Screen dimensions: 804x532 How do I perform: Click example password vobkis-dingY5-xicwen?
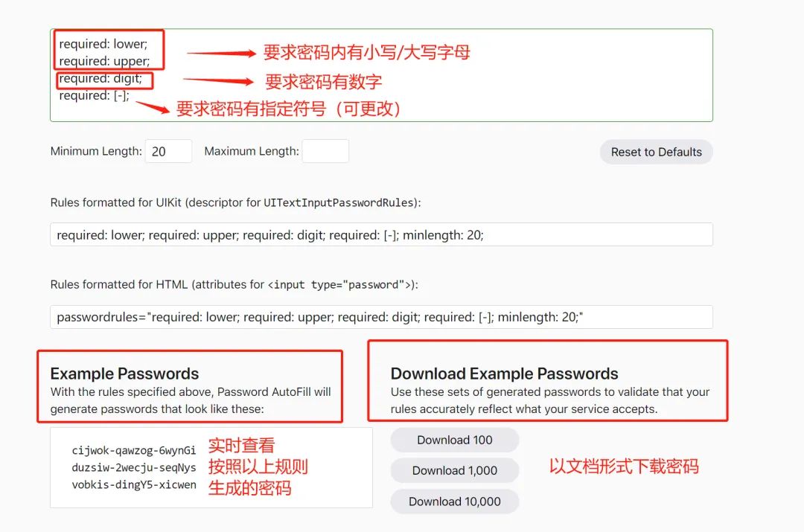134,485
